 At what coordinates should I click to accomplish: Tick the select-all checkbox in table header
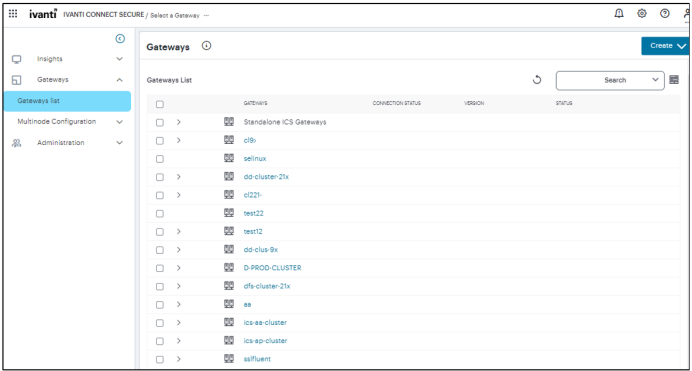click(x=160, y=104)
